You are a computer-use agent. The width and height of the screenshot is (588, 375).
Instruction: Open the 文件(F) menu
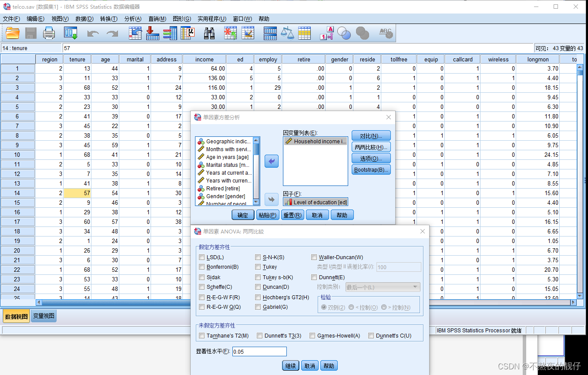coord(11,19)
